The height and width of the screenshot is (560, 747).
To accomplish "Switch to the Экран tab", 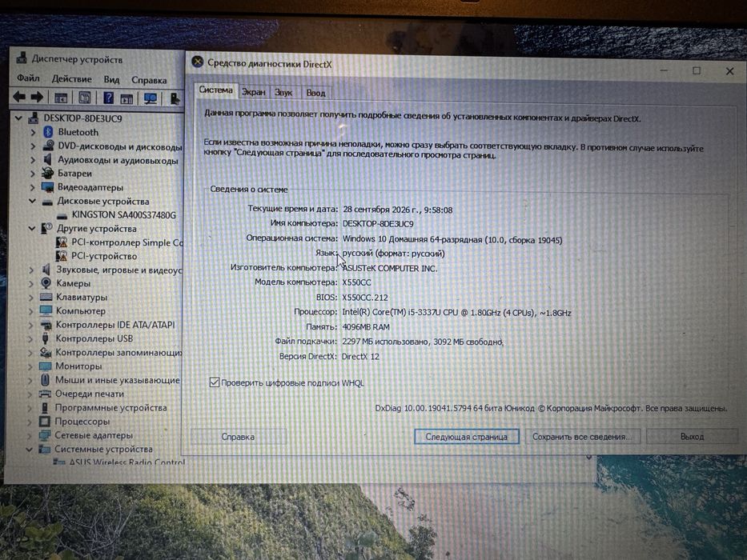I will coord(253,92).
